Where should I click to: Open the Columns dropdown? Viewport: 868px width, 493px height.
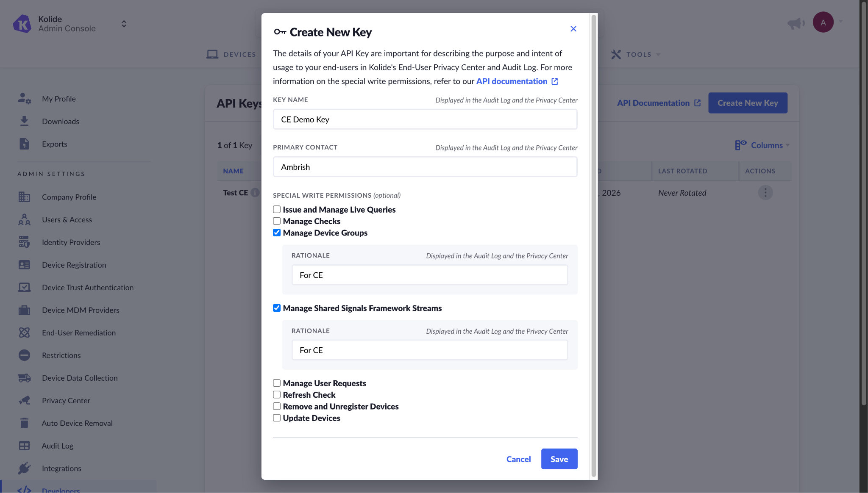pyautogui.click(x=762, y=145)
